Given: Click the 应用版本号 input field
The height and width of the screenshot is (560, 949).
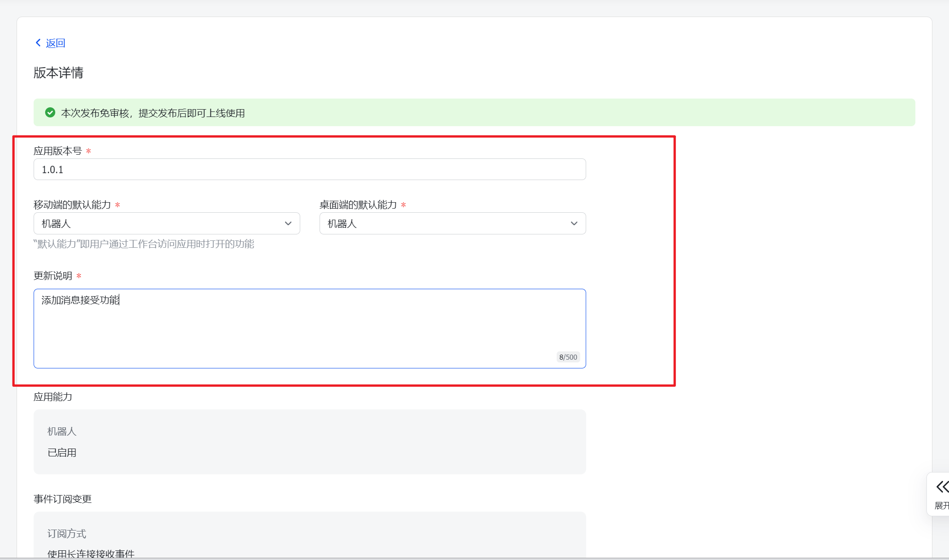Looking at the screenshot, I should (x=309, y=169).
